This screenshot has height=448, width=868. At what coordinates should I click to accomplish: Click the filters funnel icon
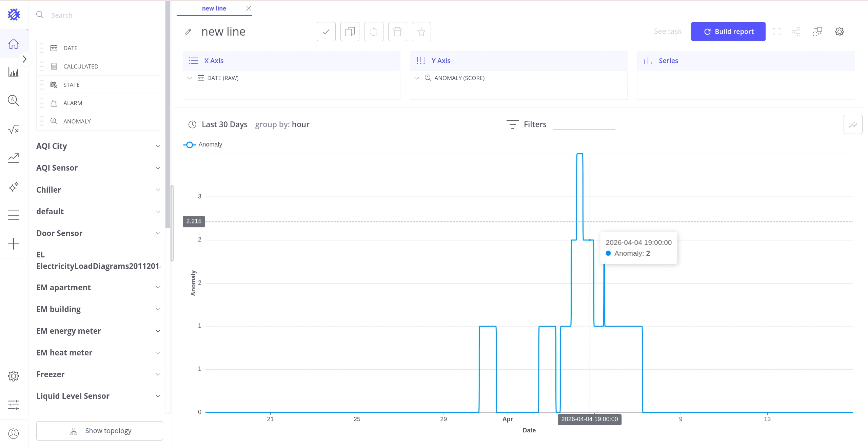tap(513, 124)
